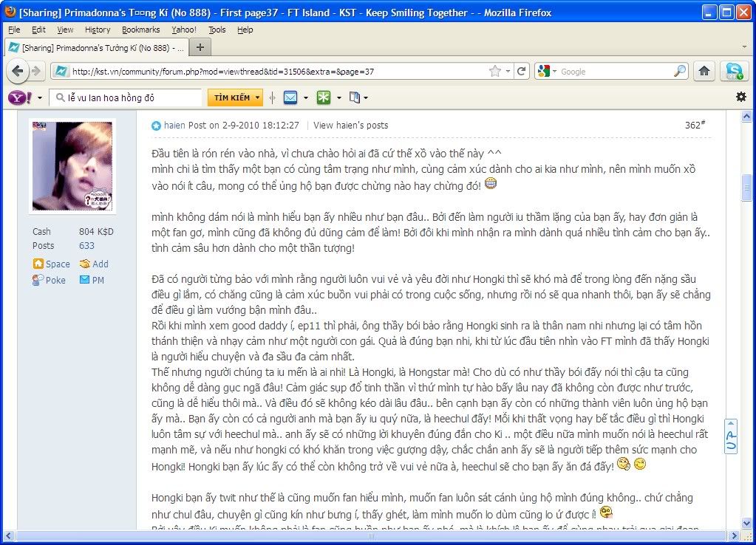Click the horizontal scrollbar thumb

pos(371,535)
